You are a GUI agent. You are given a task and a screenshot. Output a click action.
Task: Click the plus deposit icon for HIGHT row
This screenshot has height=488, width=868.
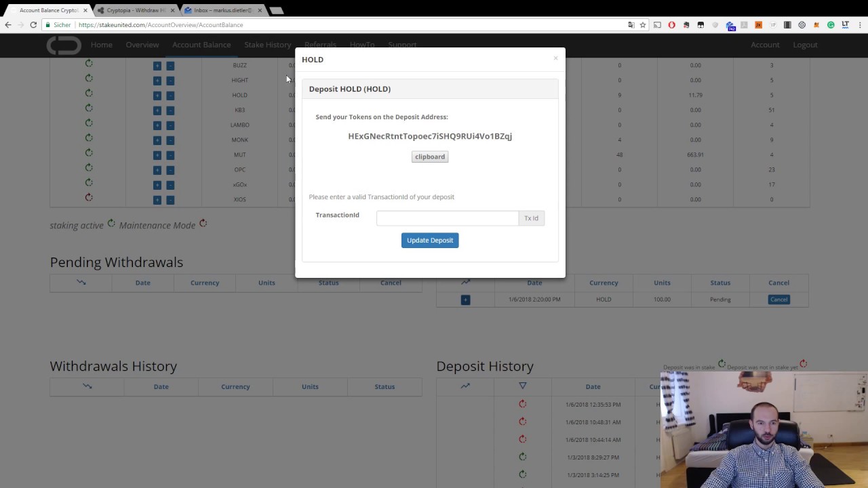[x=157, y=81]
